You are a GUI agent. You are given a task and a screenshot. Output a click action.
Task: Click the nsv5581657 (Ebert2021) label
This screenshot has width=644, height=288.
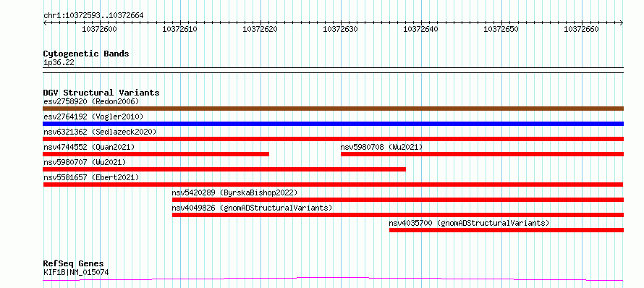91,177
